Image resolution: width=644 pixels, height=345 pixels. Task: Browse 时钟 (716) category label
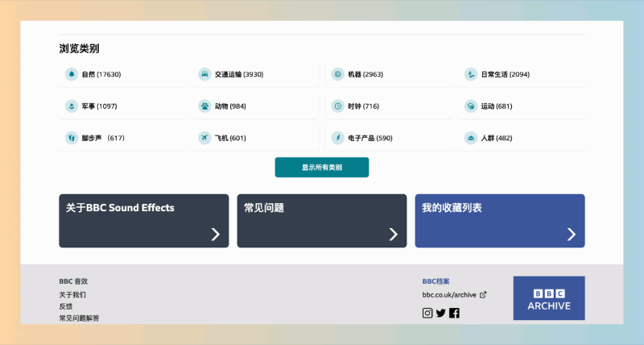[364, 106]
